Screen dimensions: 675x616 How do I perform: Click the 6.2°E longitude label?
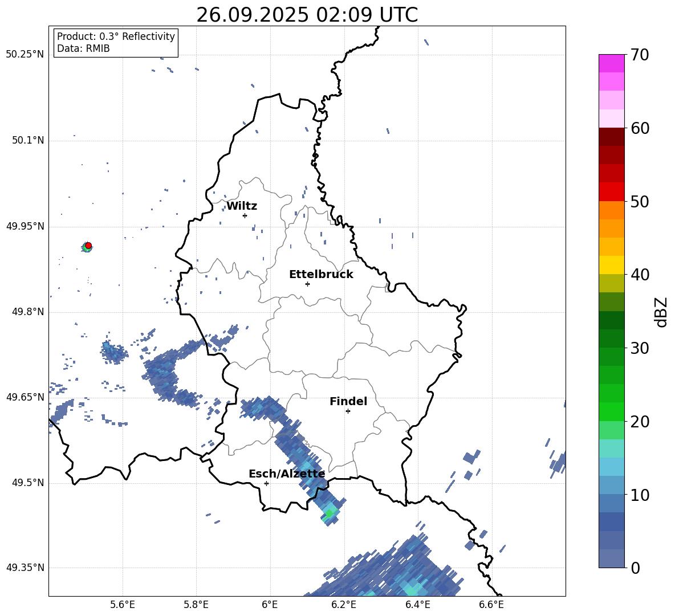pos(344,605)
